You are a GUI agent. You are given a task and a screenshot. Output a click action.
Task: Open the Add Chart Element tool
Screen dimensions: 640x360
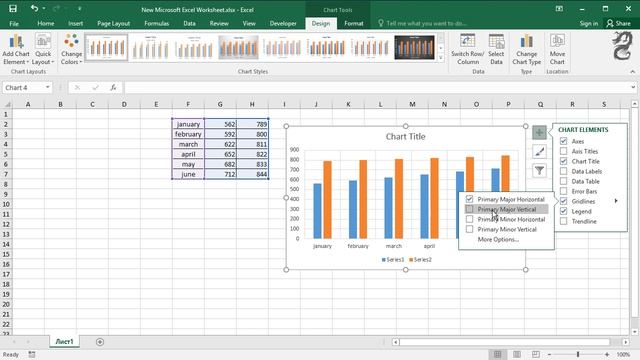pos(16,49)
